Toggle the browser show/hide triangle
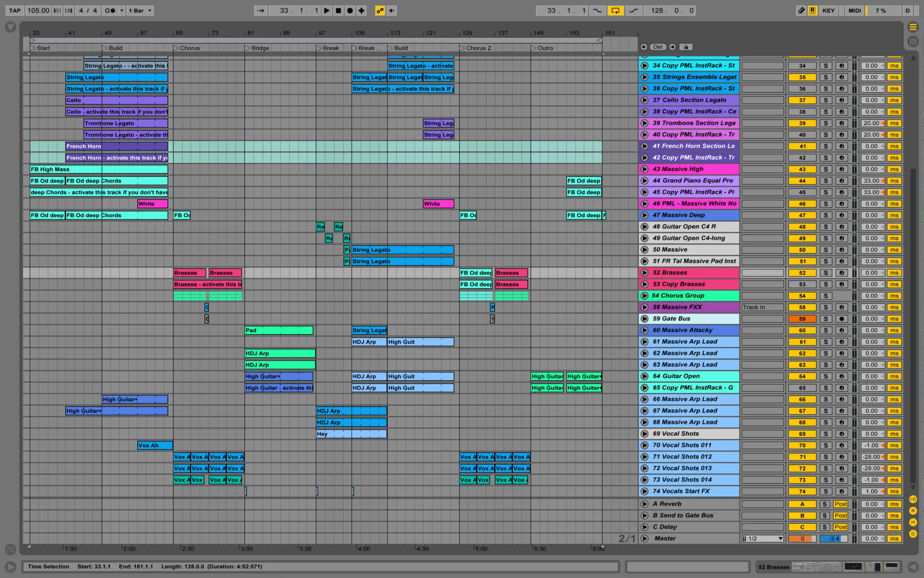924x578 pixels. point(10,28)
